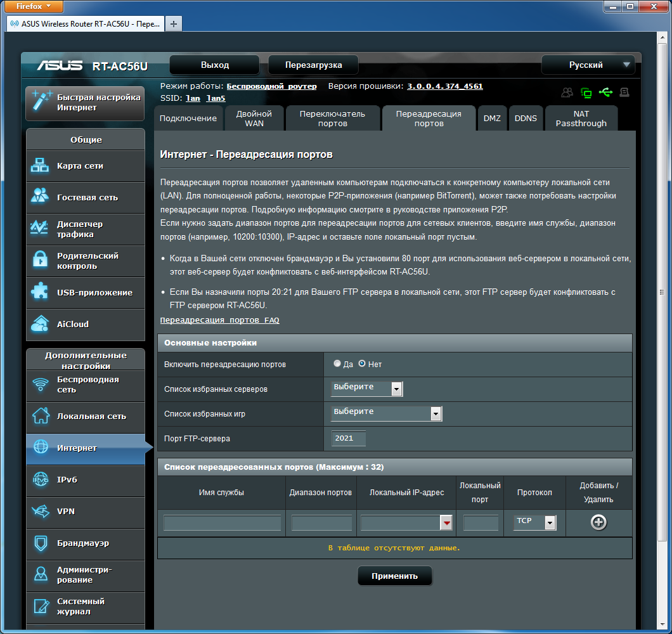Click the Применить apply button
672x634 pixels.
[x=395, y=576]
